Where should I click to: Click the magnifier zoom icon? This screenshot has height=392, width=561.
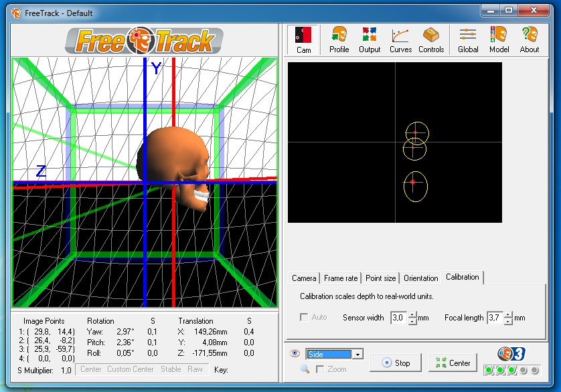(305, 369)
